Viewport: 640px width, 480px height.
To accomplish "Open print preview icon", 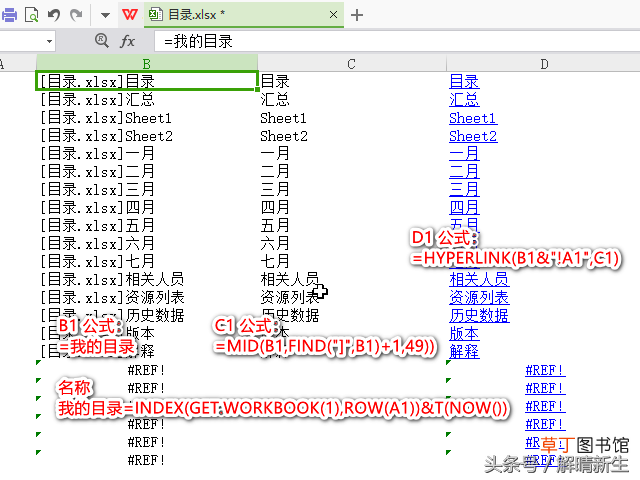I will [31, 15].
